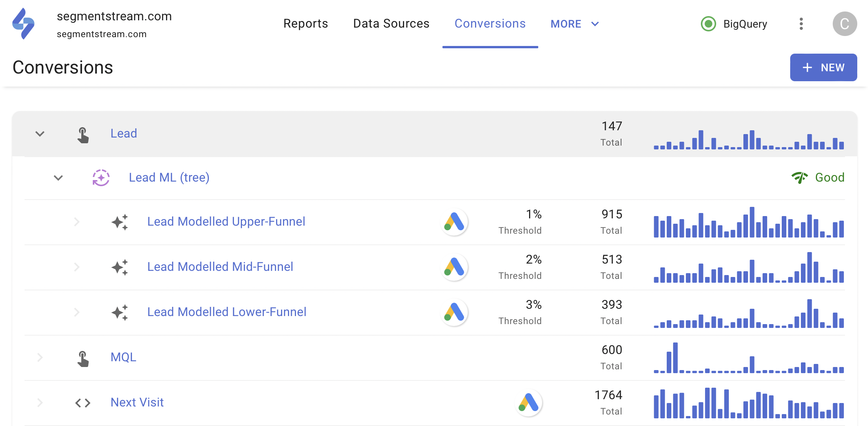Click the Conversions page heading
This screenshot has height=426, width=868.
(x=63, y=67)
